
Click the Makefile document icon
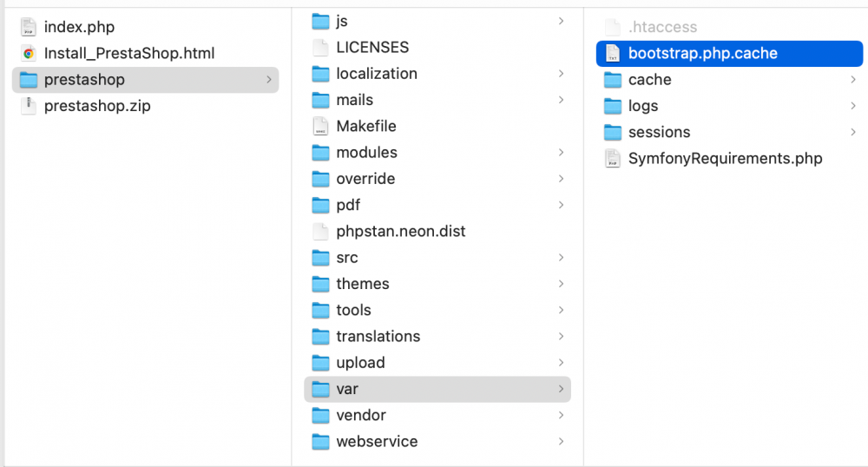click(x=321, y=126)
